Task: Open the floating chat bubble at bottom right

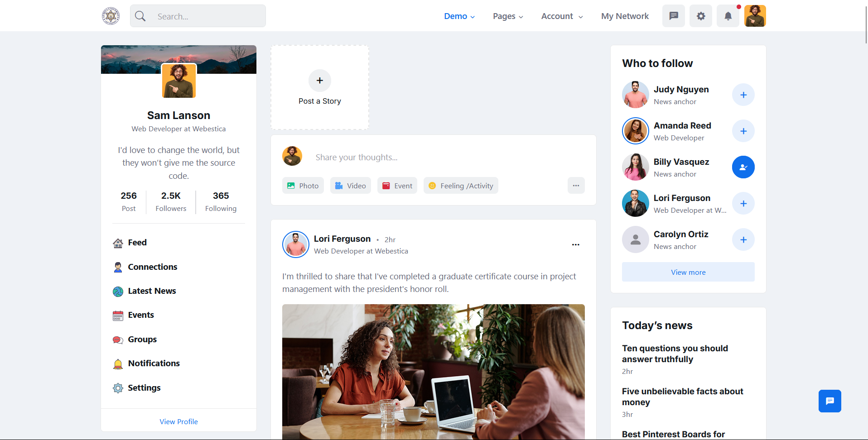Action: click(829, 401)
